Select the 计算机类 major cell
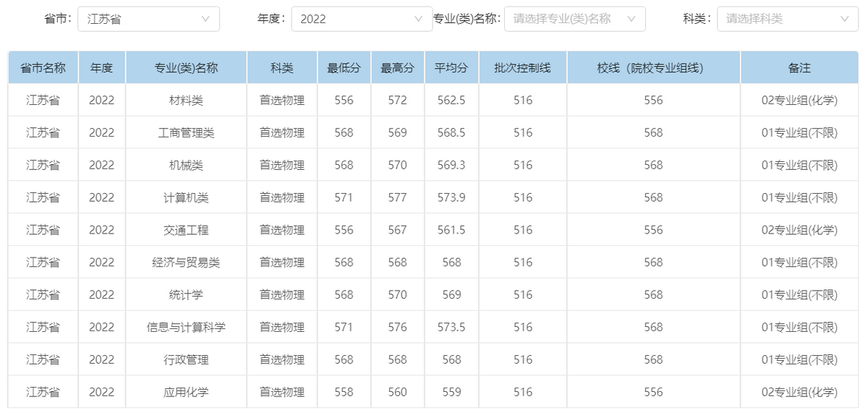This screenshot has height=410, width=868. pyautogui.click(x=186, y=197)
